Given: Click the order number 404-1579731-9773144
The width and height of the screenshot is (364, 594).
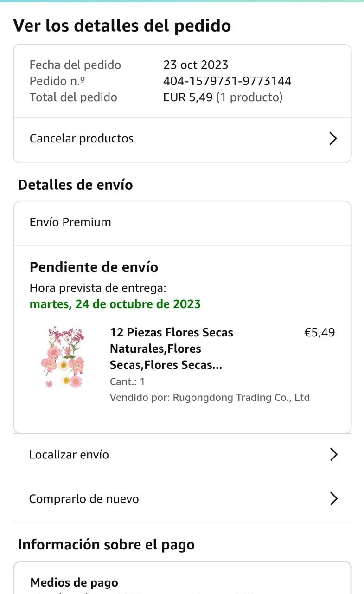Looking at the screenshot, I should [x=227, y=81].
